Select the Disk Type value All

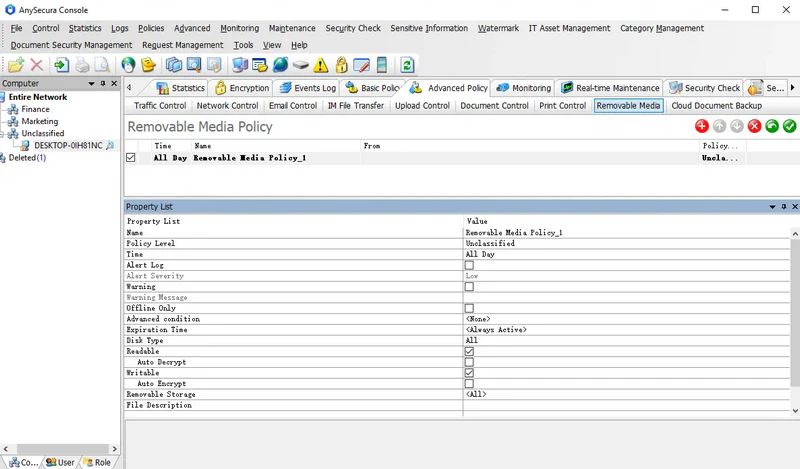click(472, 340)
